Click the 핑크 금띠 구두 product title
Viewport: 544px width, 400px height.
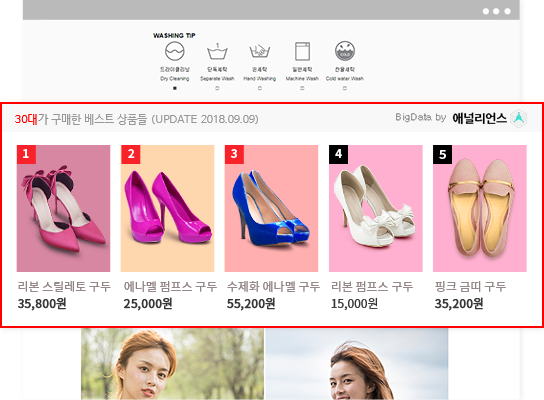tap(470, 287)
